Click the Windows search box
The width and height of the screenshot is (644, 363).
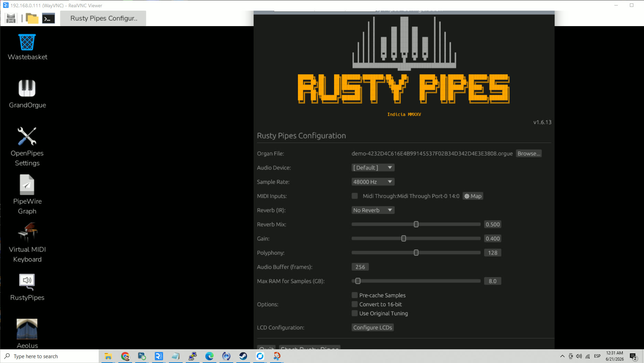(x=50, y=356)
